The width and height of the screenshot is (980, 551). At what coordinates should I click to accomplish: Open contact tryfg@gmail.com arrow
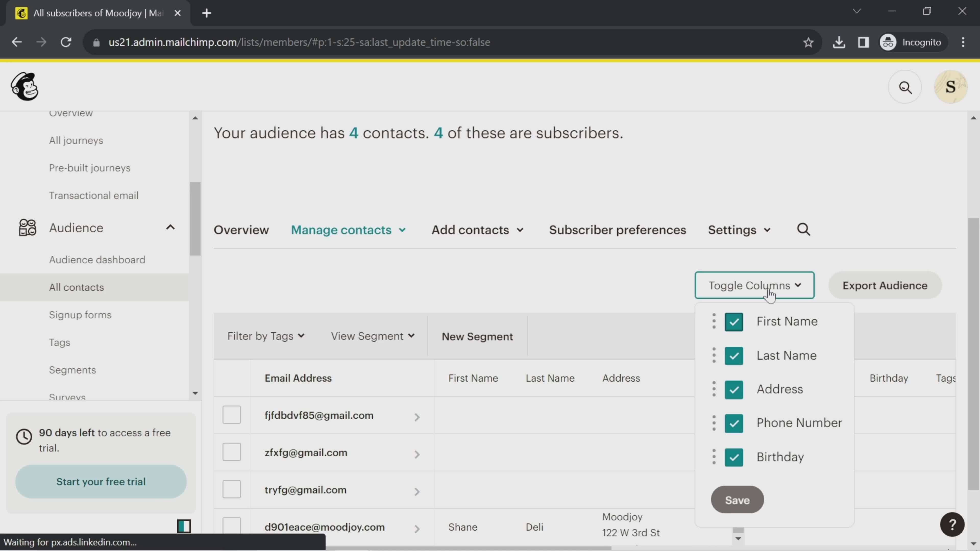[x=417, y=492]
